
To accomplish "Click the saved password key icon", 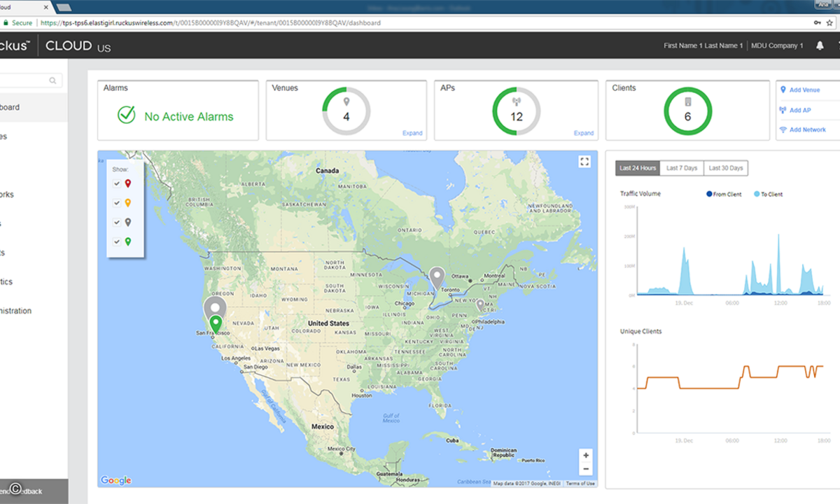I will (x=818, y=22).
